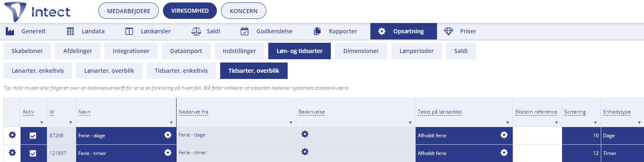This screenshot has width=644, height=162.
Task: Uncheck Aktiv for Ferie - dage
Action: coord(33,136)
